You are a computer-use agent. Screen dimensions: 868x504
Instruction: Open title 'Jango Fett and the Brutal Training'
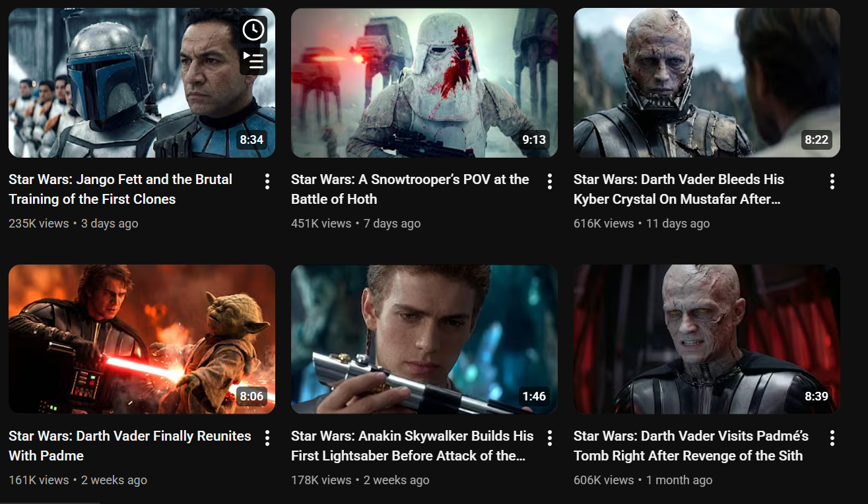pyautogui.click(x=121, y=189)
